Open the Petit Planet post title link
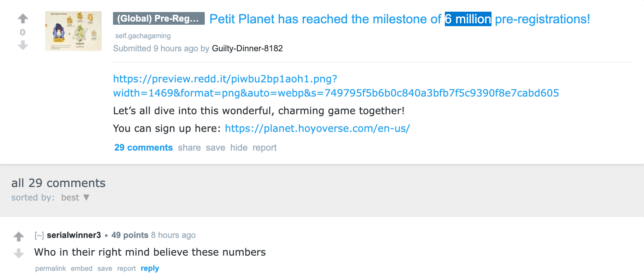Image resolution: width=644 pixels, height=280 pixels. click(400, 19)
